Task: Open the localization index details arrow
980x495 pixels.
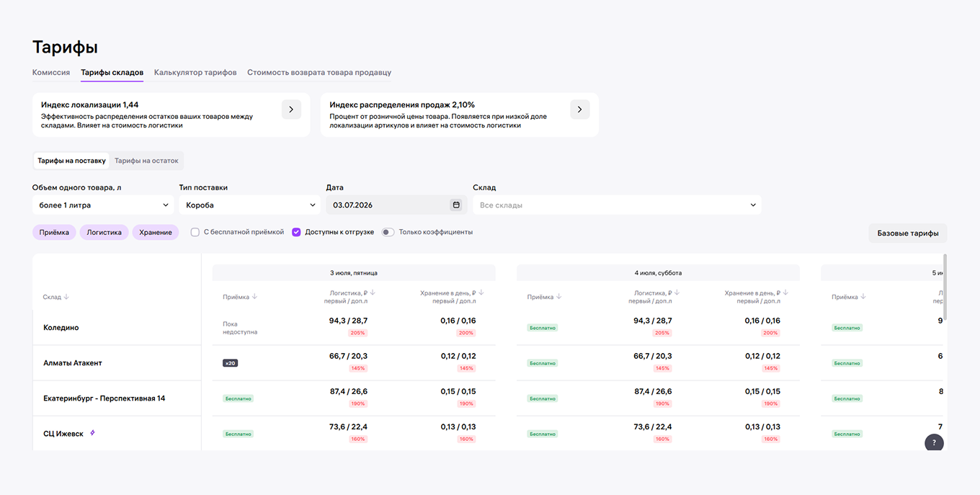Action: (291, 110)
